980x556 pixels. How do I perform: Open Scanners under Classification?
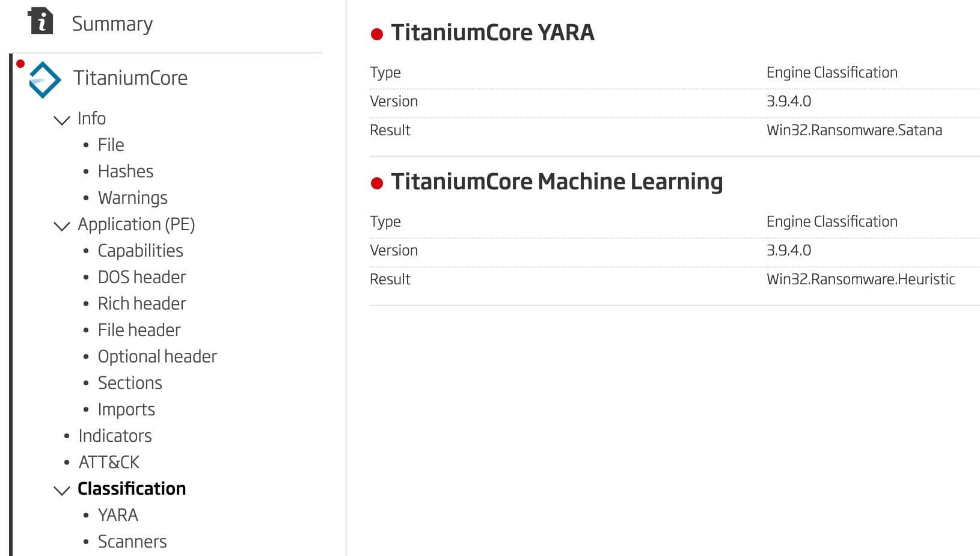tap(132, 542)
